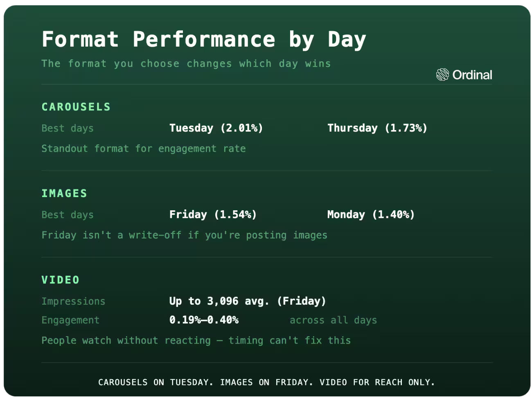Image resolution: width=532 pixels, height=409 pixels.
Task: Click the Friday isn't a write-off note
Action: coord(184,235)
